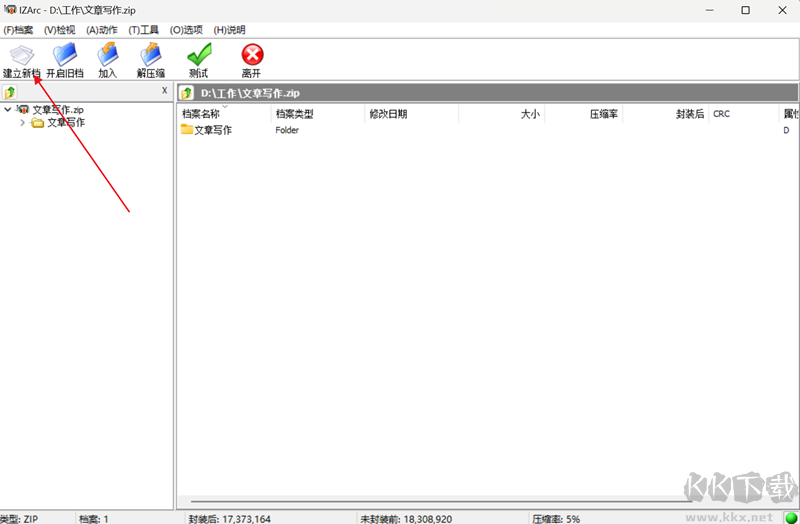Close the folder tree panel with X
Image resolution: width=800 pixels, height=524 pixels.
[x=164, y=91]
